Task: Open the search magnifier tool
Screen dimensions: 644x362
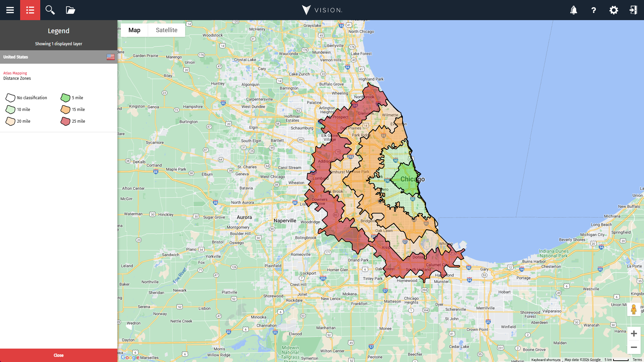Action: [50, 10]
